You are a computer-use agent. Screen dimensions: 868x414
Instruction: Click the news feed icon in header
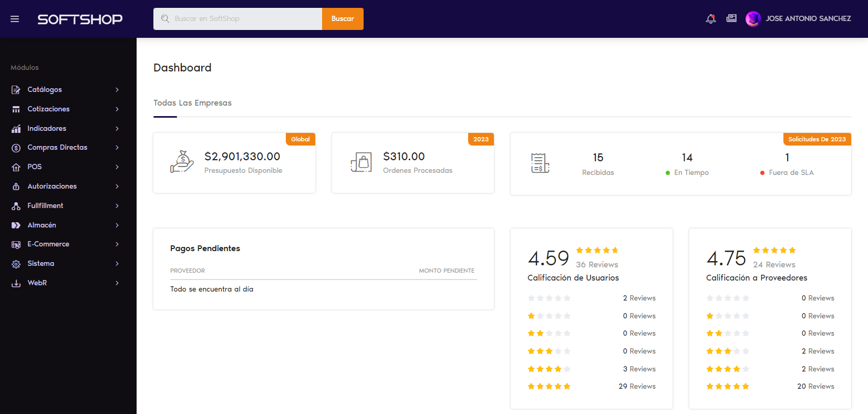pyautogui.click(x=731, y=18)
